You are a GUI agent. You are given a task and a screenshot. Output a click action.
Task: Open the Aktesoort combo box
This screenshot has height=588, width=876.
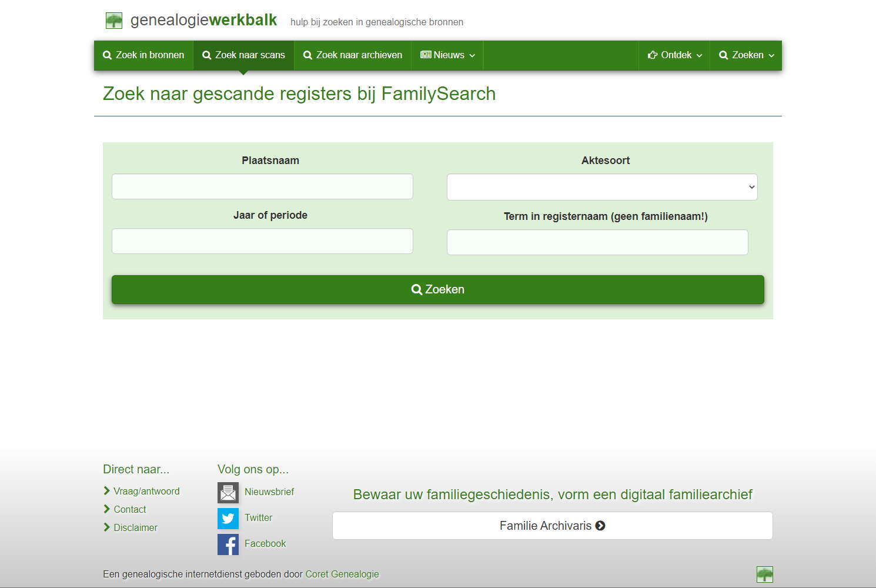(x=602, y=187)
